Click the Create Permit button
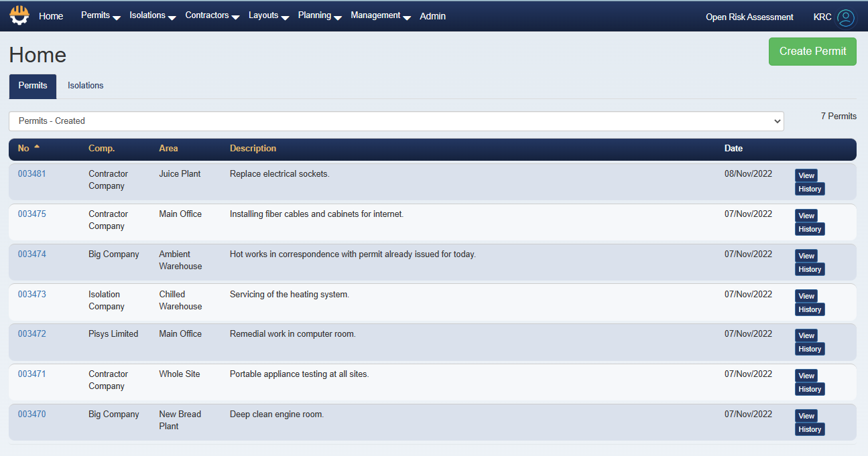This screenshot has height=456, width=868. (x=812, y=52)
